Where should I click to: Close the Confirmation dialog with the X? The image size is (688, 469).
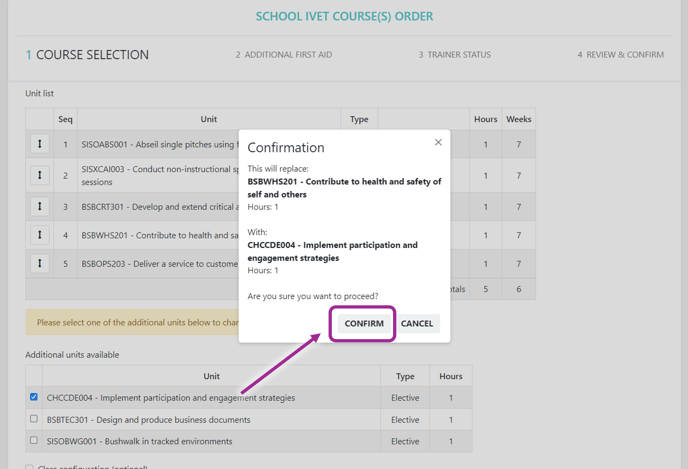[x=438, y=142]
